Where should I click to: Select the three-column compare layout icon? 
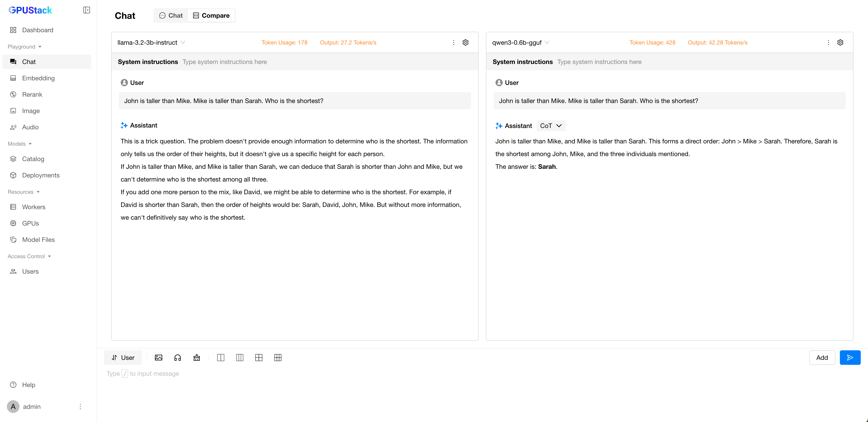click(240, 358)
